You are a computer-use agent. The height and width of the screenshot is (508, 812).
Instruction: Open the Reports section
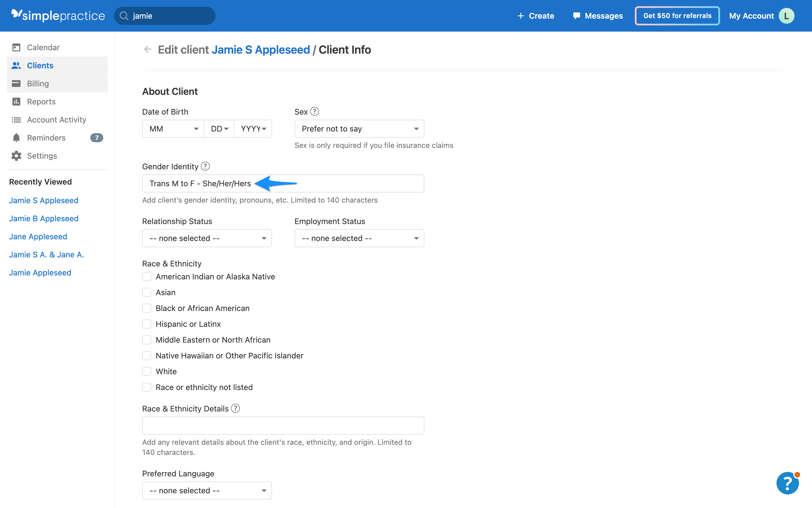point(41,102)
